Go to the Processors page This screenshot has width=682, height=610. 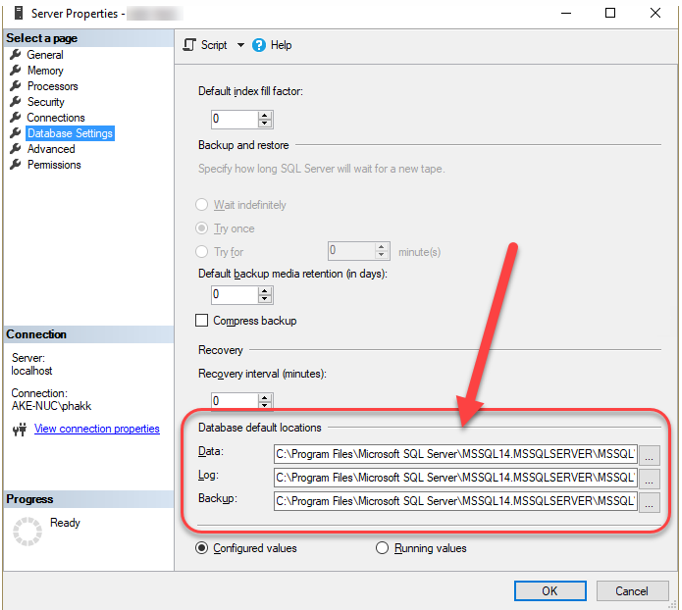[x=52, y=86]
